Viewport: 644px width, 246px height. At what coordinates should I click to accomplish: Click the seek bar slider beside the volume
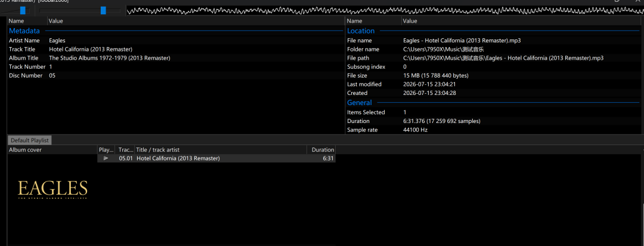[80, 11]
